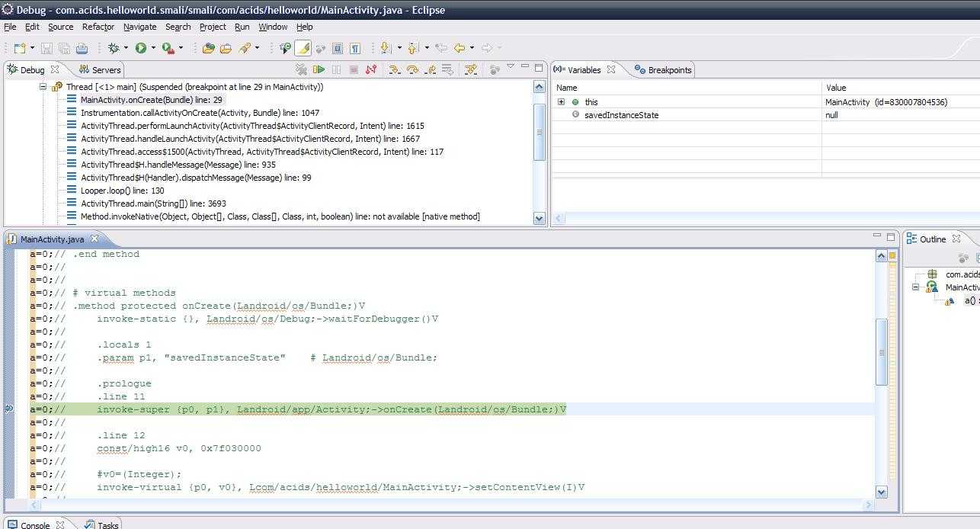This screenshot has height=529, width=980.
Task: Collapse MainActivity node in the Outline
Action: pos(915,287)
